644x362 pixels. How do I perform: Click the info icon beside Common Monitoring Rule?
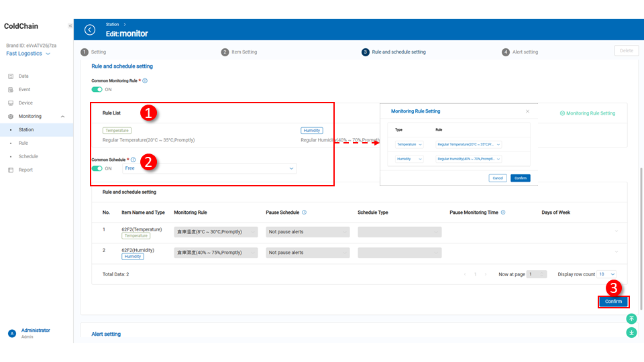(145, 80)
